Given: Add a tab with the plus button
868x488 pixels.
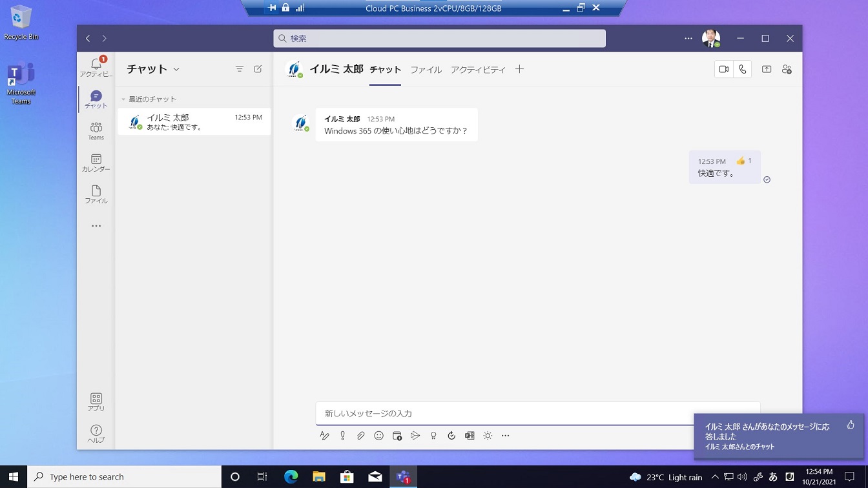Looking at the screenshot, I should point(519,69).
